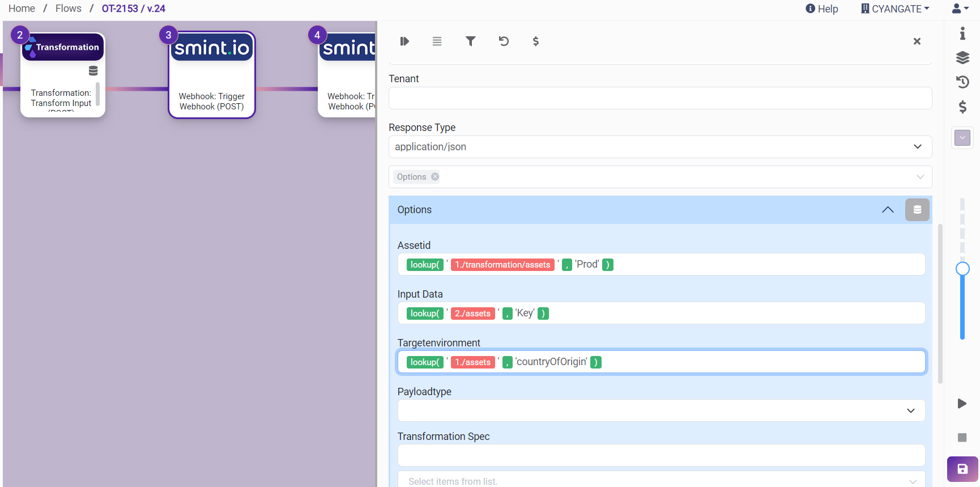This screenshot has width=980, height=487.
Task: Click the Tenant input field
Action: coord(660,98)
